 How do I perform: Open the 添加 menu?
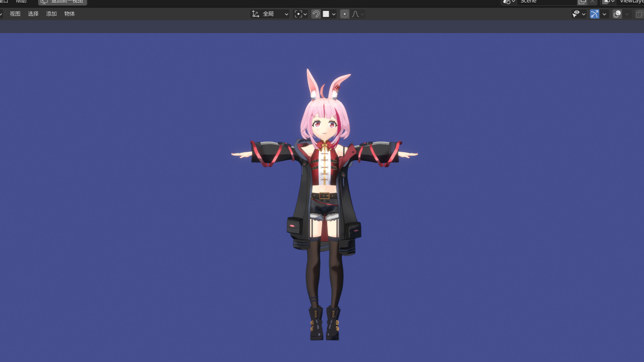coord(51,14)
